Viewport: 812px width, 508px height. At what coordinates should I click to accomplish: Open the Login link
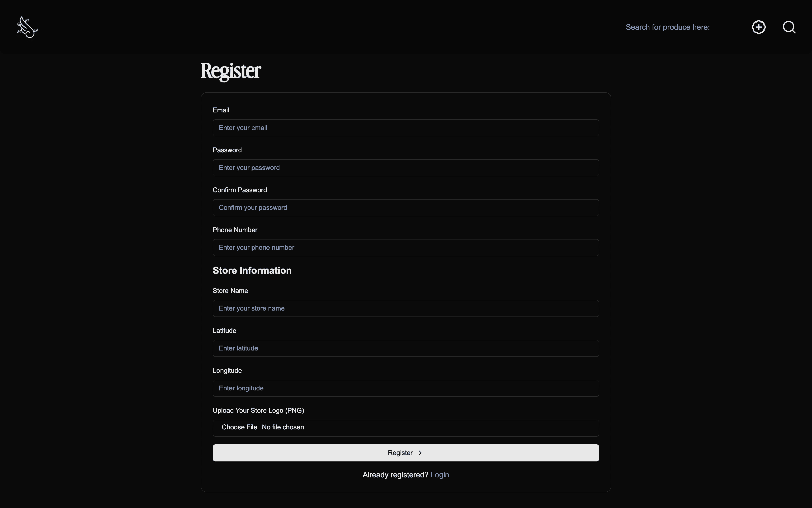tap(439, 475)
